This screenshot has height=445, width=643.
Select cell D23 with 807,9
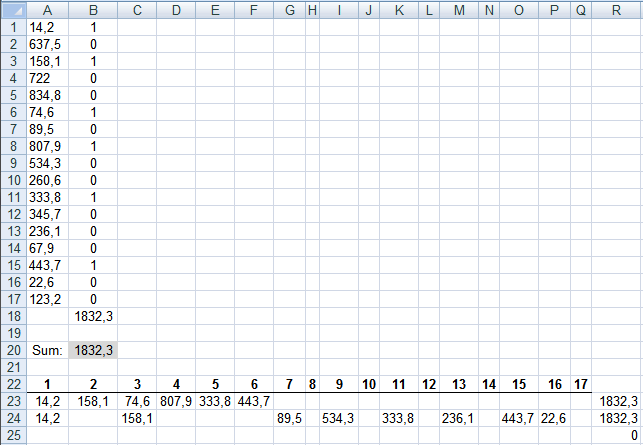[176, 401]
